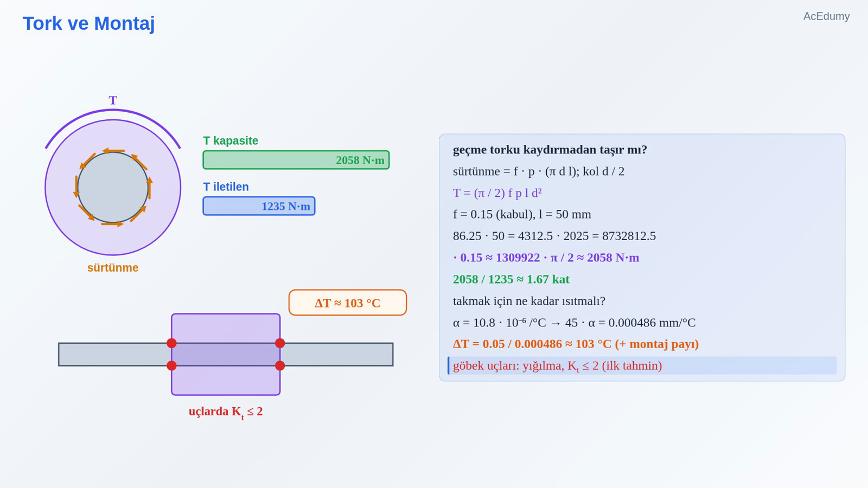
Task: Click the geçme torku heading in the panel
Action: point(550,150)
